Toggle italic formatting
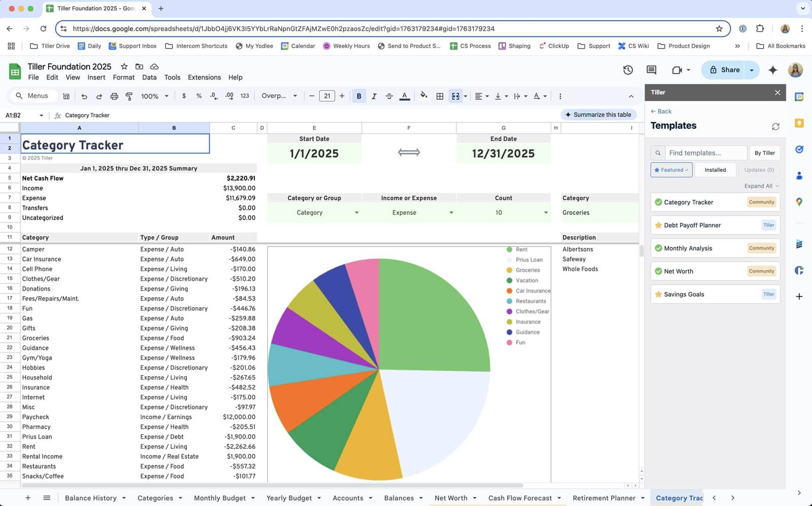 coord(374,96)
